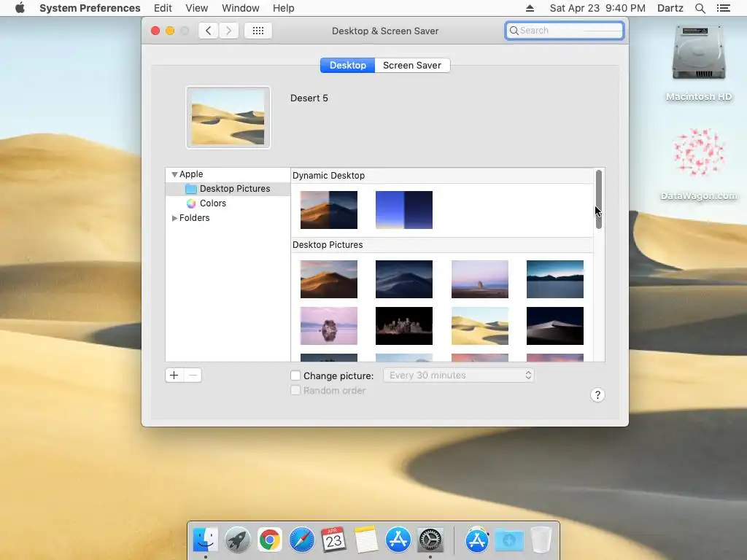Click the remove folder minus button
The height and width of the screenshot is (560, 747).
(193, 376)
